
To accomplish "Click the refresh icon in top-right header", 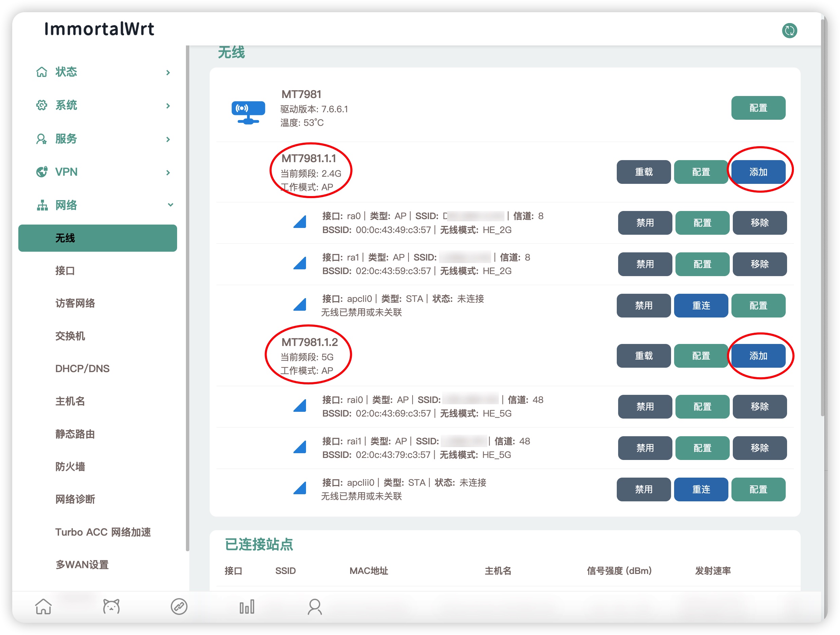I will pos(789,31).
